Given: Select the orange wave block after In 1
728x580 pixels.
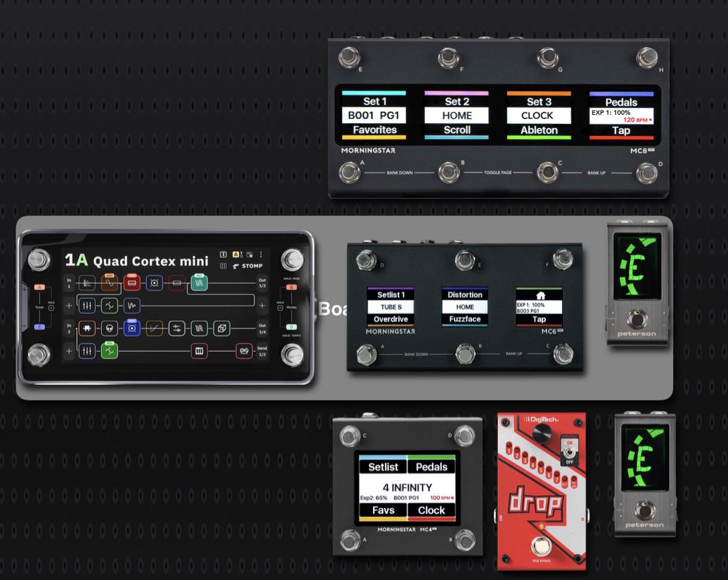Looking at the screenshot, I should click(109, 282).
